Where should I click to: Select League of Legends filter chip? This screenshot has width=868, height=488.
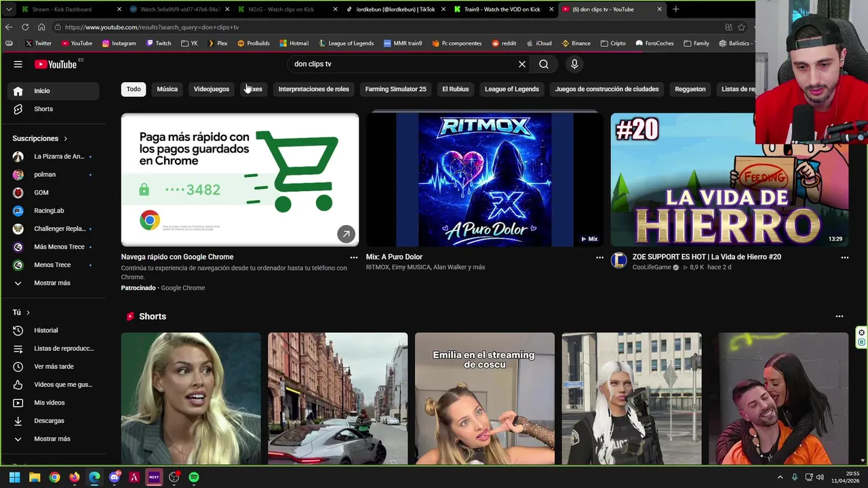[x=512, y=89]
